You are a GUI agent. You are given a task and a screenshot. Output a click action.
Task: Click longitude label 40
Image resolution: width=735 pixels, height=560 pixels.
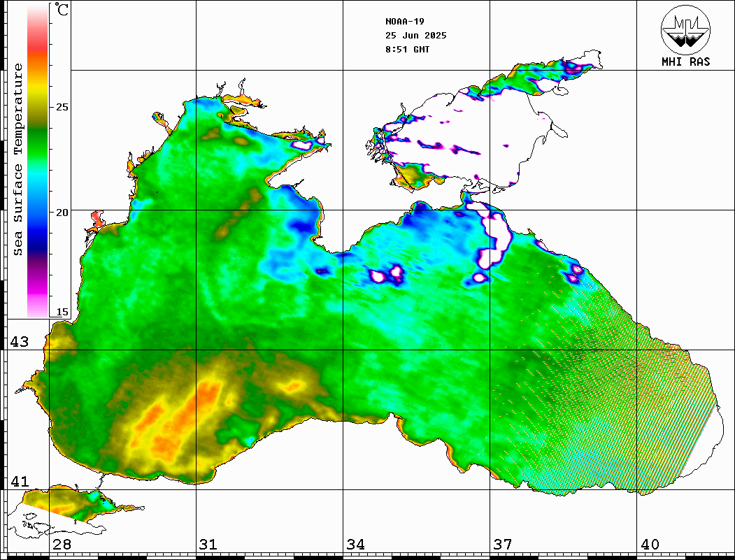[650, 545]
